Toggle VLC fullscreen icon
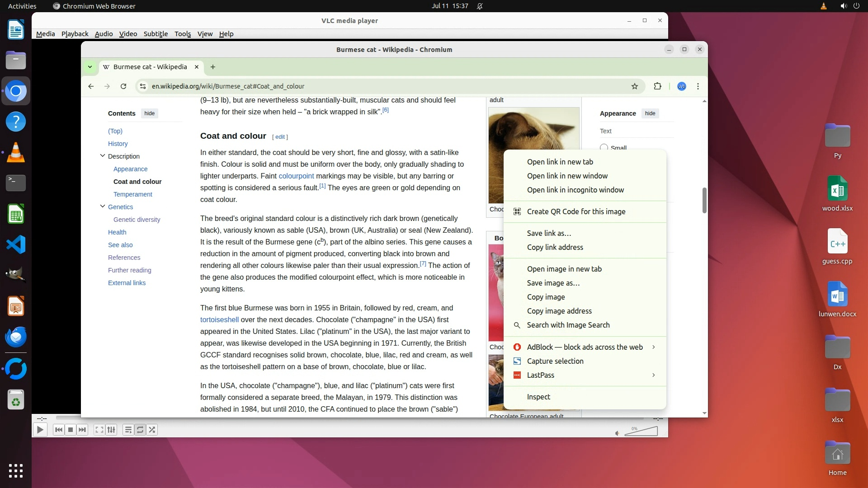 (x=99, y=430)
